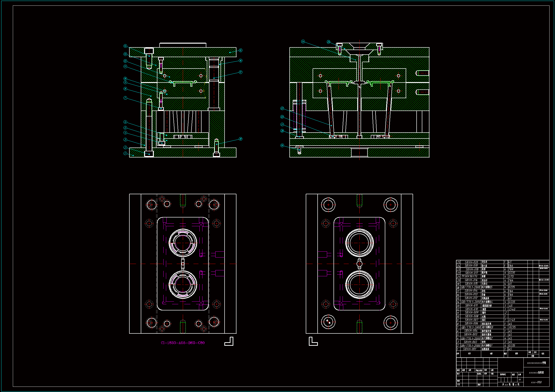Image resolution: width=555 pixels, height=392 pixels.
Task: Click the top-left guide pillar circle in right plan view
Action: pos(328,205)
